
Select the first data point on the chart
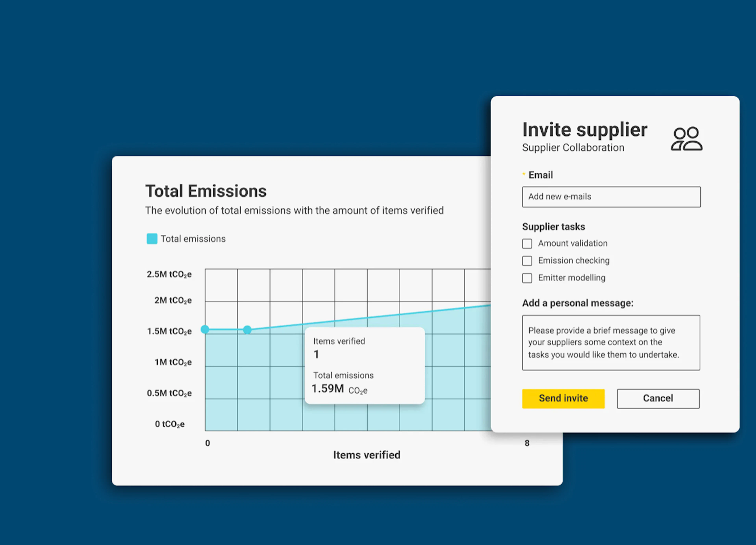pos(205,329)
